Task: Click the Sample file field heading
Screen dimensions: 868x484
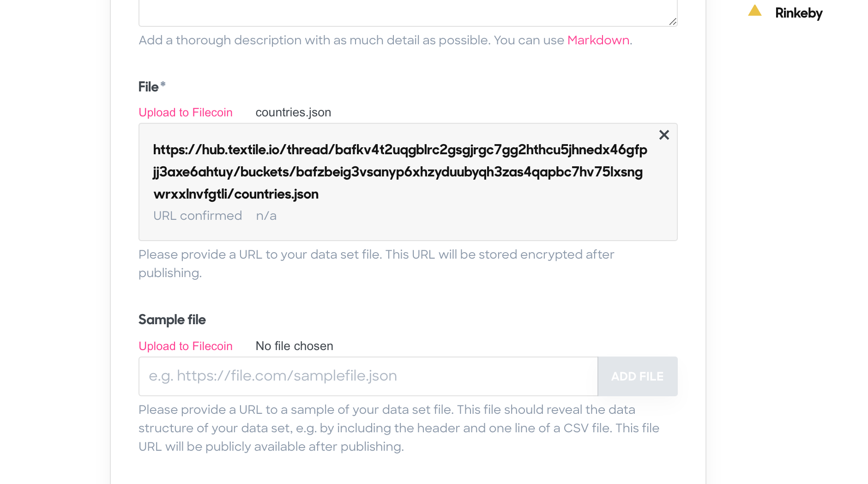Action: coord(172,320)
